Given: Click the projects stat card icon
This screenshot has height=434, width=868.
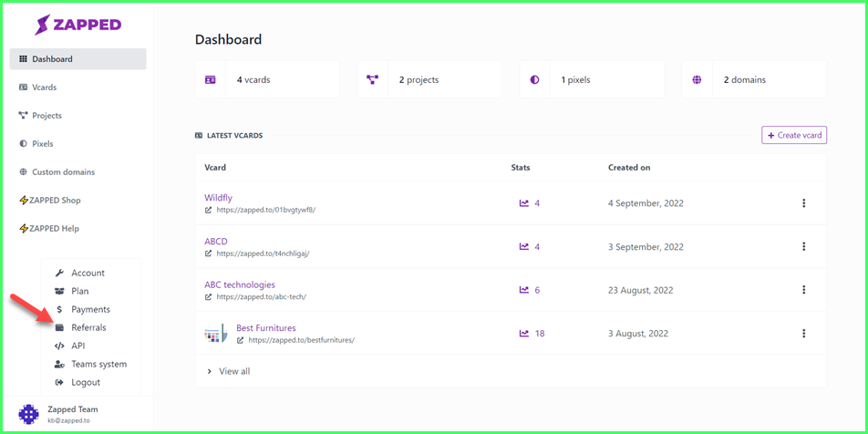Looking at the screenshot, I should point(372,79).
